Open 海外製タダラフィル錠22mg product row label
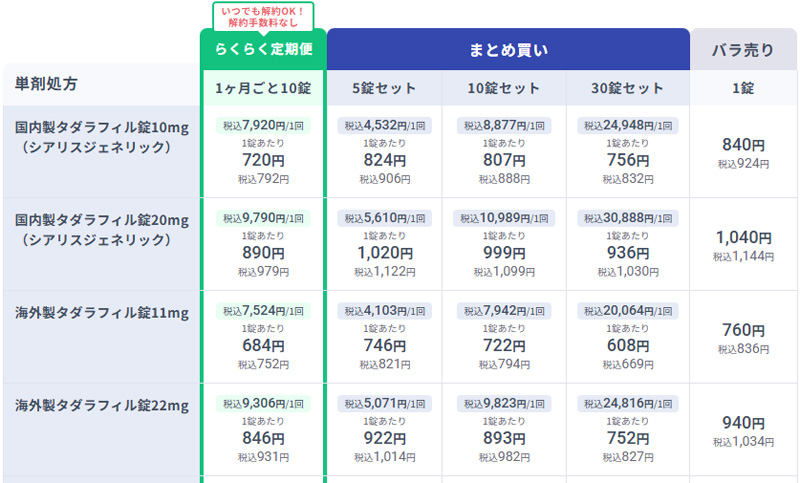This screenshot has height=483, width=800. coord(102,406)
